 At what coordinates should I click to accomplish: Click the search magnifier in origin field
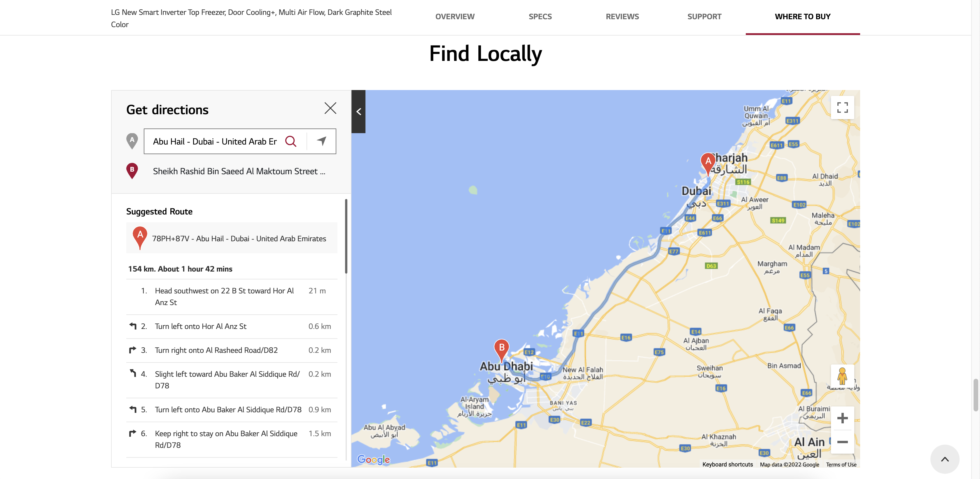coord(291,141)
